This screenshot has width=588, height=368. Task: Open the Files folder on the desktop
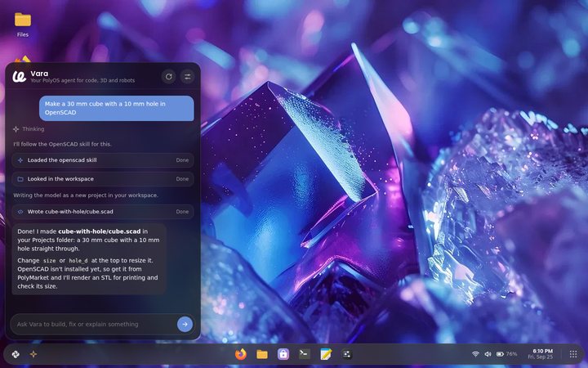coord(23,25)
